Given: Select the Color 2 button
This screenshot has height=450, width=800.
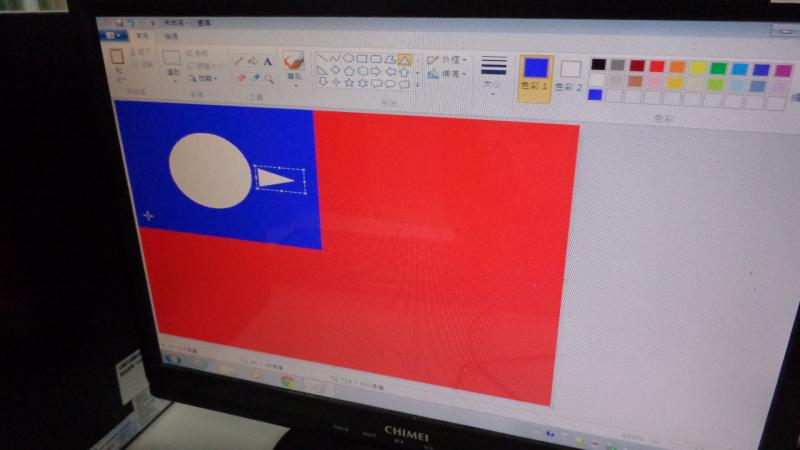Looking at the screenshot, I should click(570, 78).
